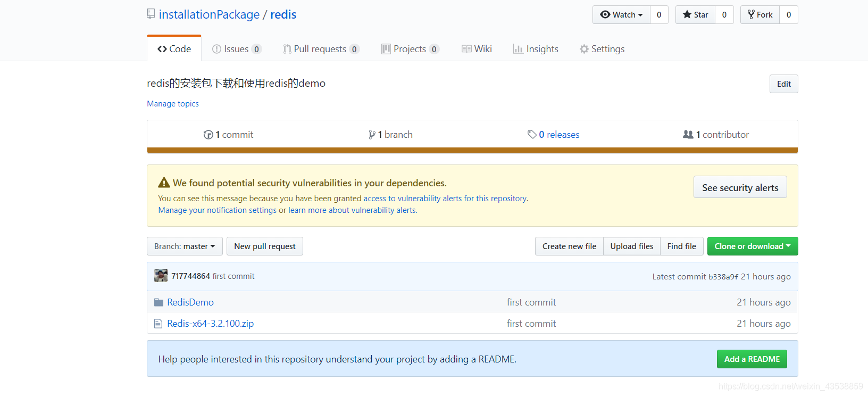868x396 pixels.
Task: Open the installationPackage owner link
Action: coord(209,14)
